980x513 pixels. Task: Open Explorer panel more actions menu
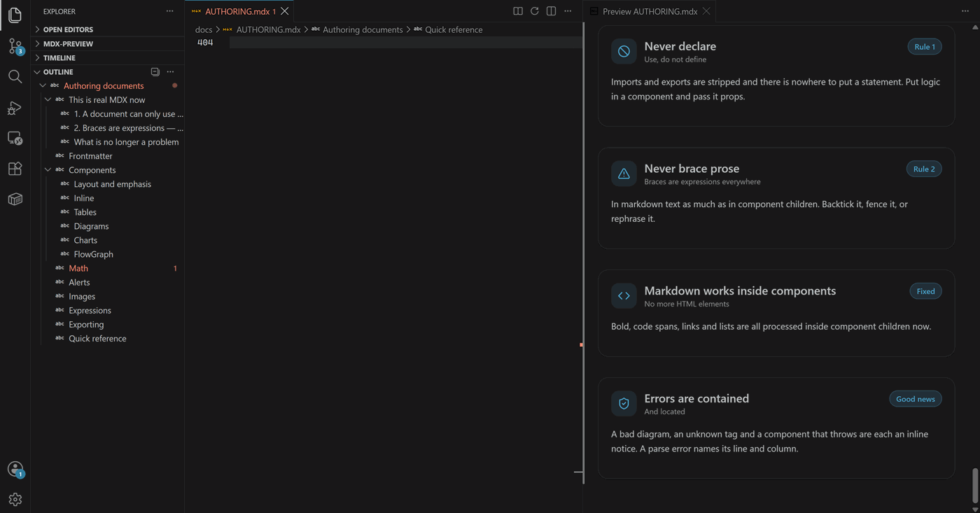tap(170, 11)
